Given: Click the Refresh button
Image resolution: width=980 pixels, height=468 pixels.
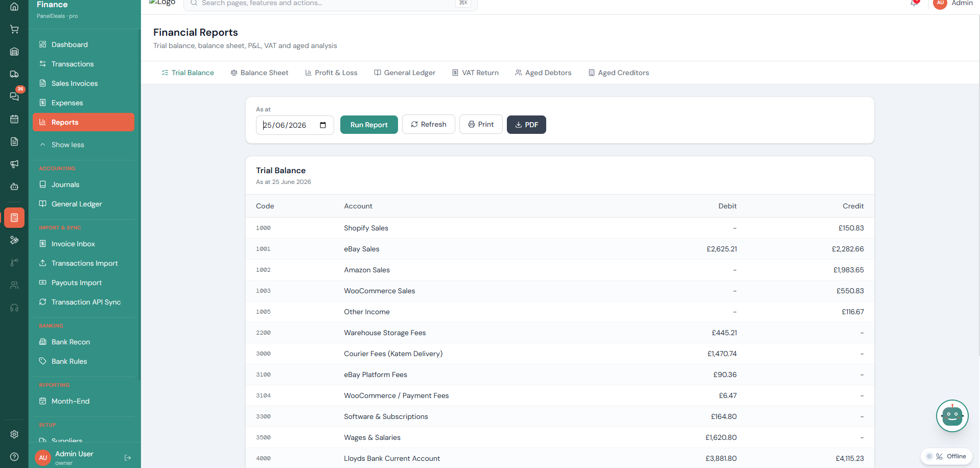Looking at the screenshot, I should pyautogui.click(x=429, y=124).
